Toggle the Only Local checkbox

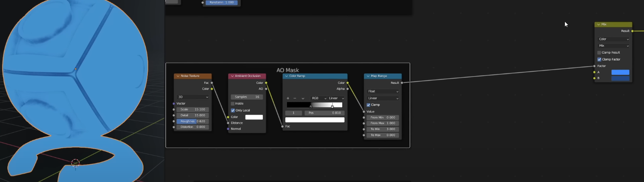coord(233,110)
